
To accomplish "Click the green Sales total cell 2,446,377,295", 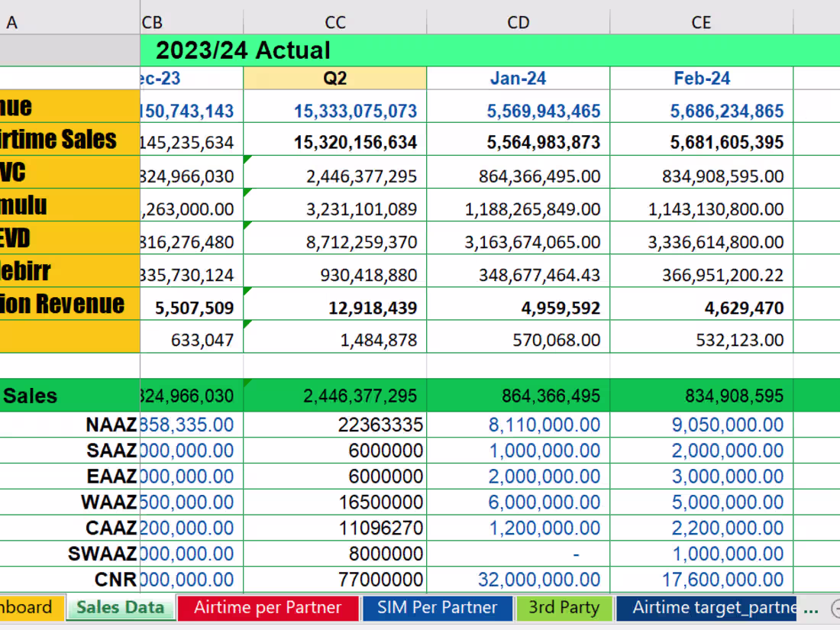I will [334, 396].
